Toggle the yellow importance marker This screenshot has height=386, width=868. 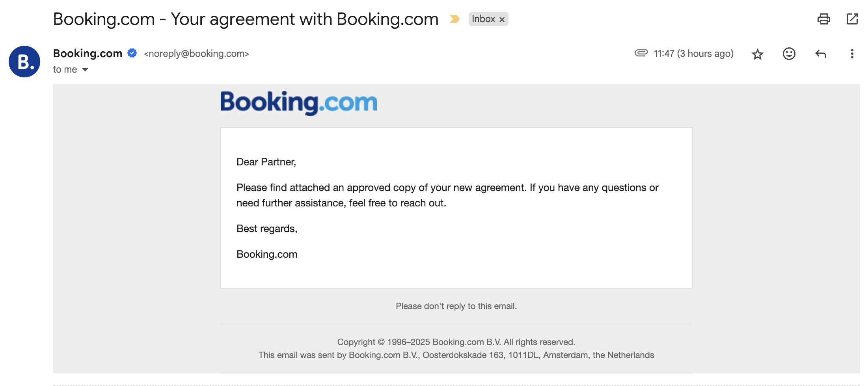tap(454, 19)
